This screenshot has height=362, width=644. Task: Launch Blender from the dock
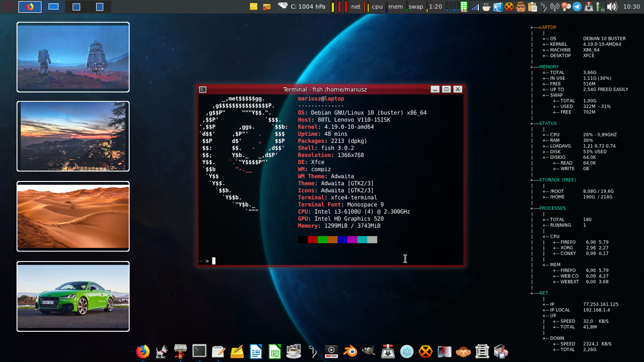[350, 351]
